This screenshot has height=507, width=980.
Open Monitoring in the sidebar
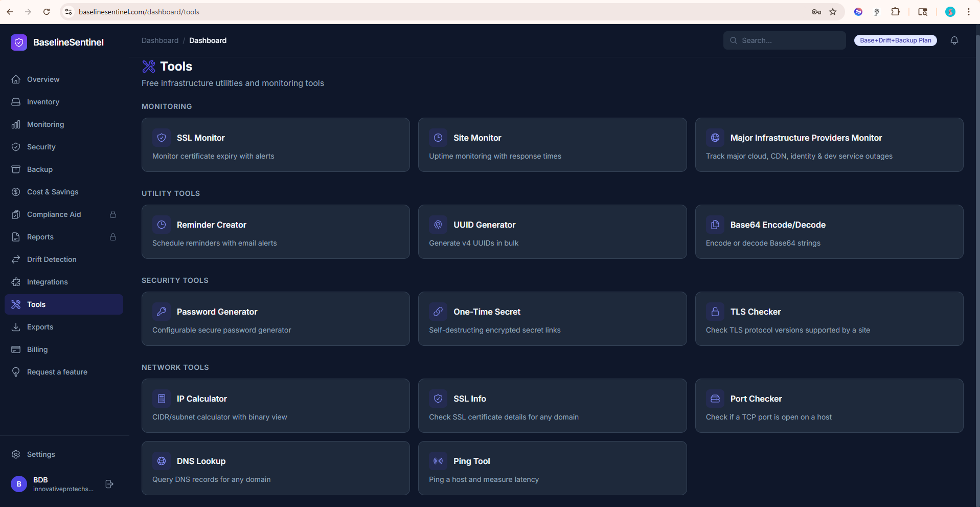click(64, 124)
